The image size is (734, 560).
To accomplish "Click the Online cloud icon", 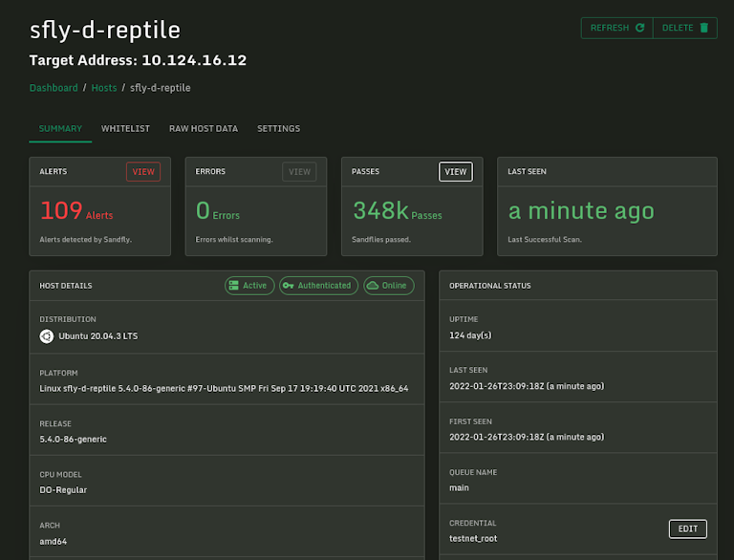I will [374, 286].
